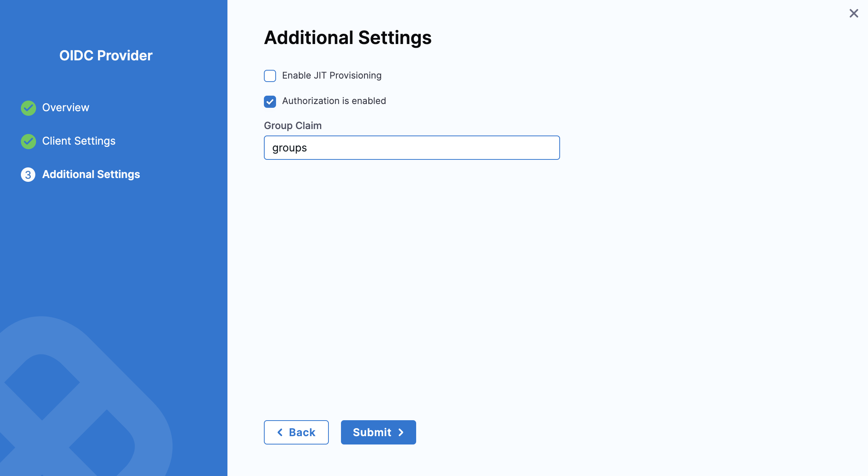The height and width of the screenshot is (476, 868).
Task: Click the Group Claim field label
Action: 292,126
